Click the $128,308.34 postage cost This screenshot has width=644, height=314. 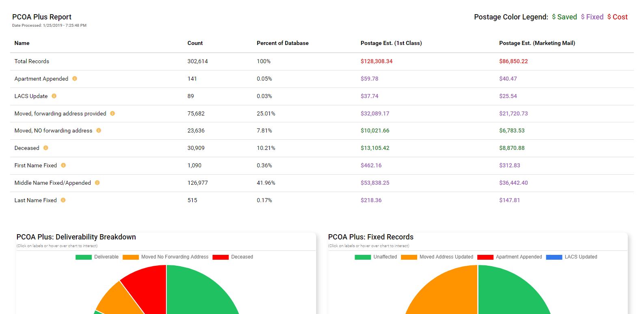coord(377,61)
